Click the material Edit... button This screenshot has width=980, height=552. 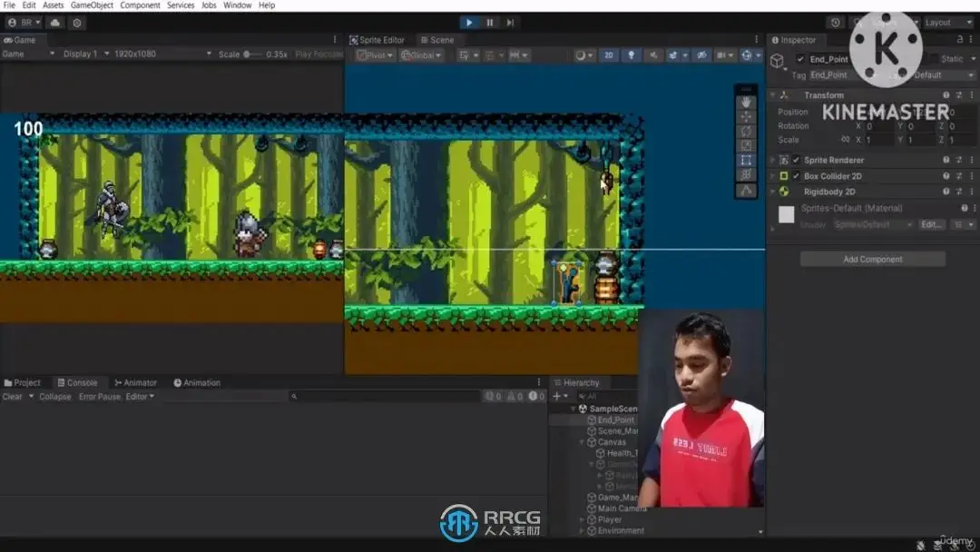click(x=931, y=224)
